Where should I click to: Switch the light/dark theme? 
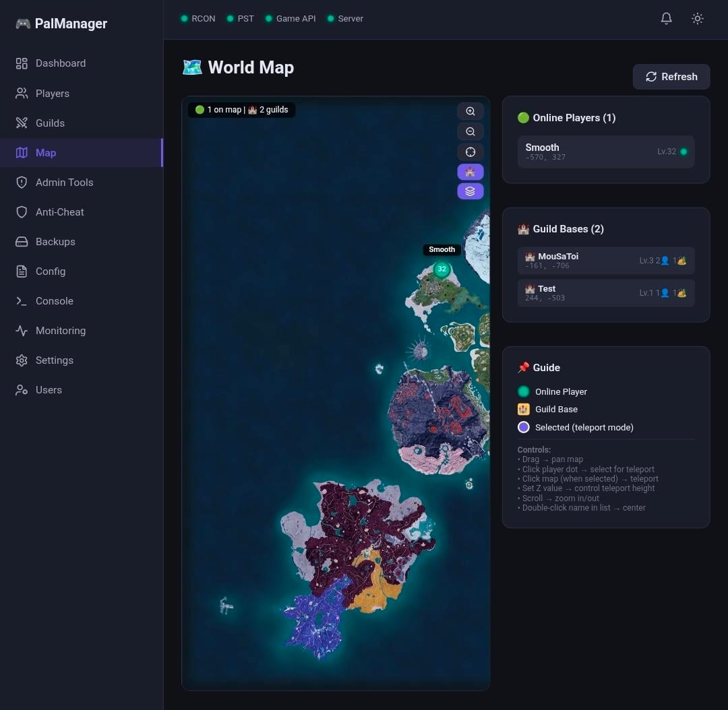click(x=698, y=19)
